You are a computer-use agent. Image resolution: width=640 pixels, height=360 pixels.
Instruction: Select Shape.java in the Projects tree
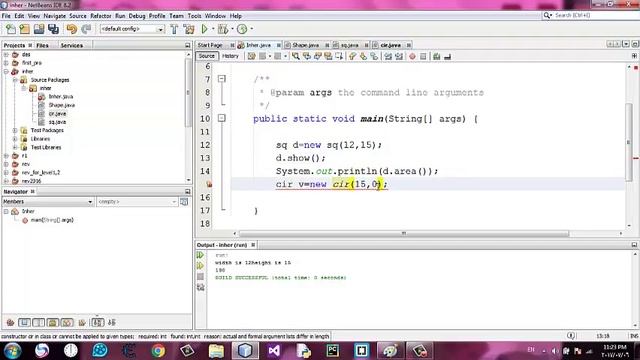tap(62, 105)
